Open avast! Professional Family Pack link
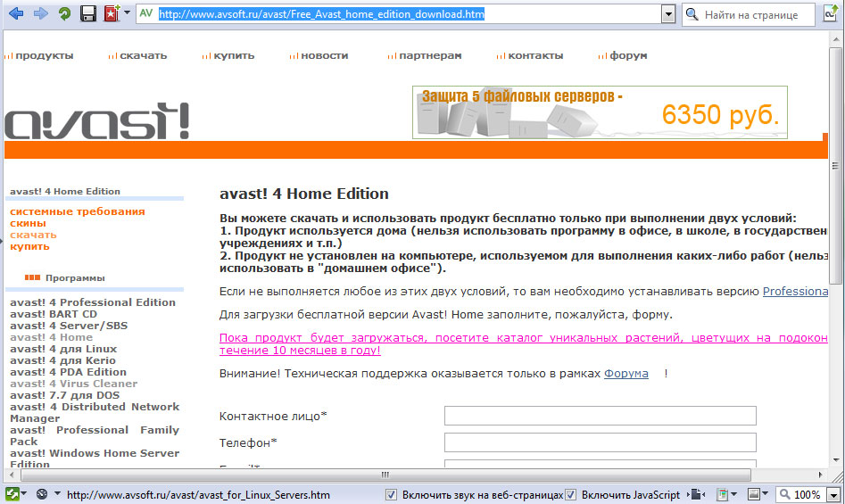This screenshot has height=504, width=845. [x=95, y=435]
